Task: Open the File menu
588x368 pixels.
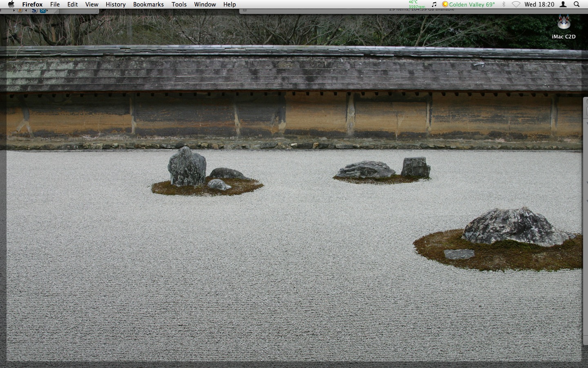Action: tap(55, 4)
